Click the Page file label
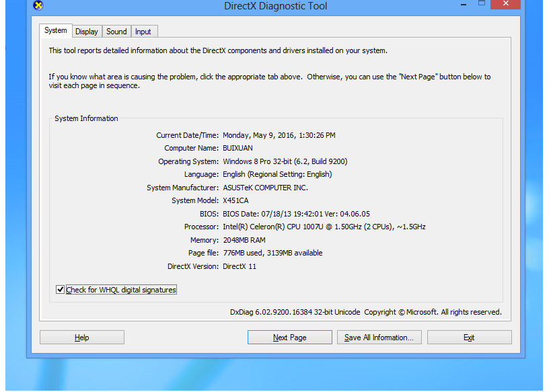Image resolution: width=551 pixels, height=392 pixels. pos(203,253)
